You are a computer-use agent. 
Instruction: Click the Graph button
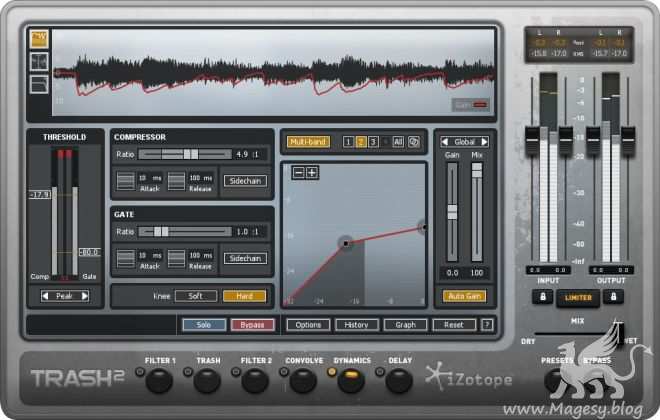tap(405, 324)
